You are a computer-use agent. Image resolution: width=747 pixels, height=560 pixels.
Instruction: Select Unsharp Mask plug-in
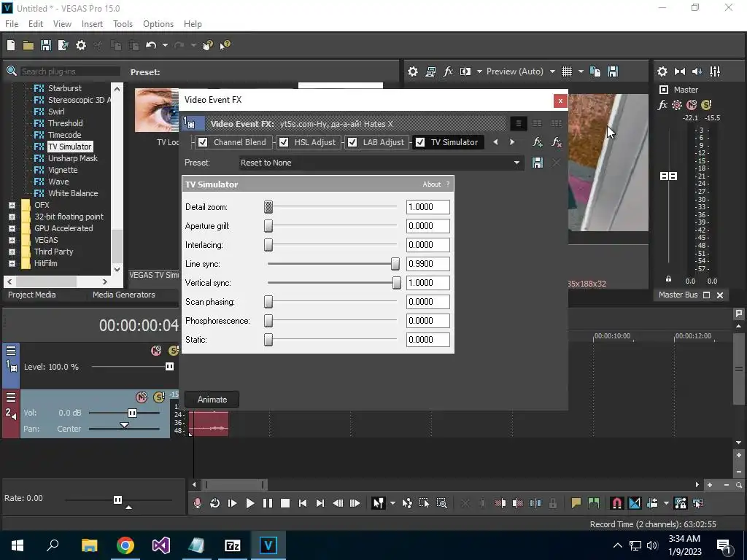pyautogui.click(x=72, y=158)
